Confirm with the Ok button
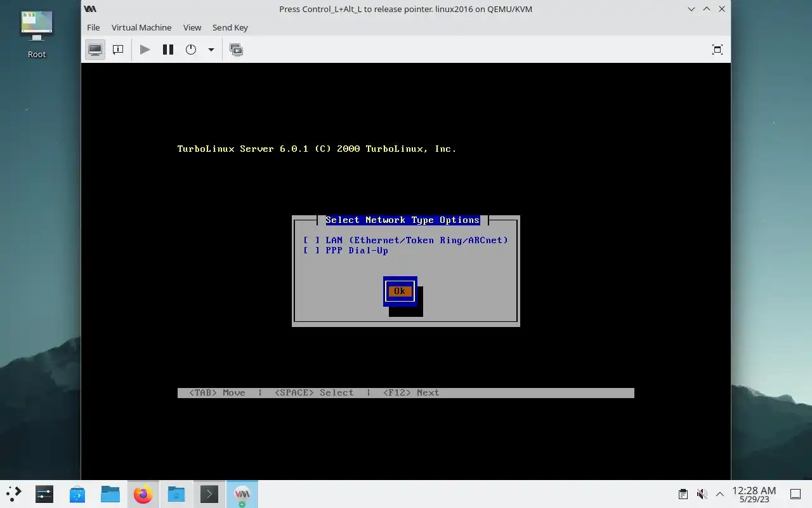Screen dimensions: 812x508 coord(400,291)
